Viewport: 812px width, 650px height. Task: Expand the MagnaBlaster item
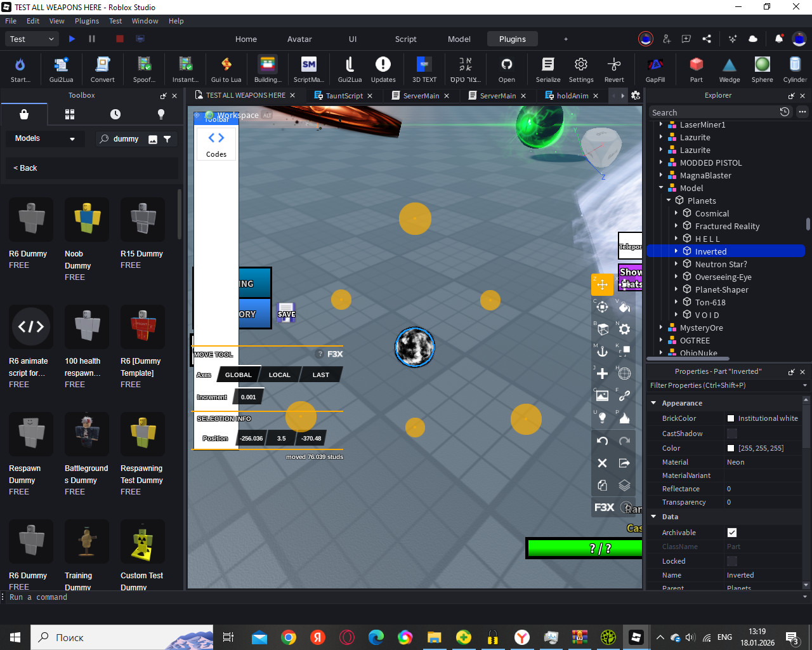click(x=661, y=175)
